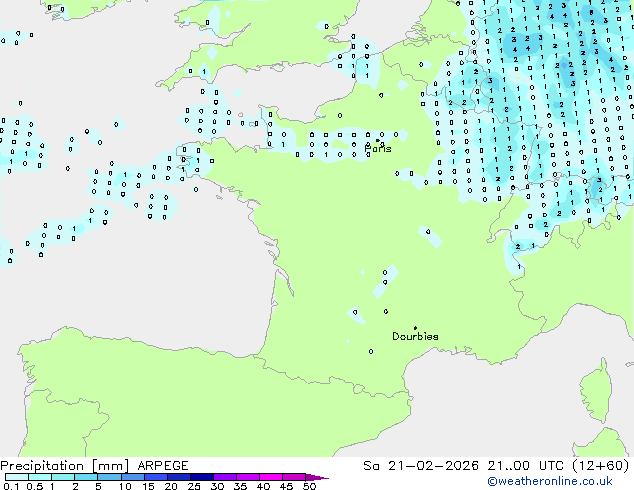Click the legend swatch between 10 and 15
The image size is (634, 490).
[x=133, y=477]
